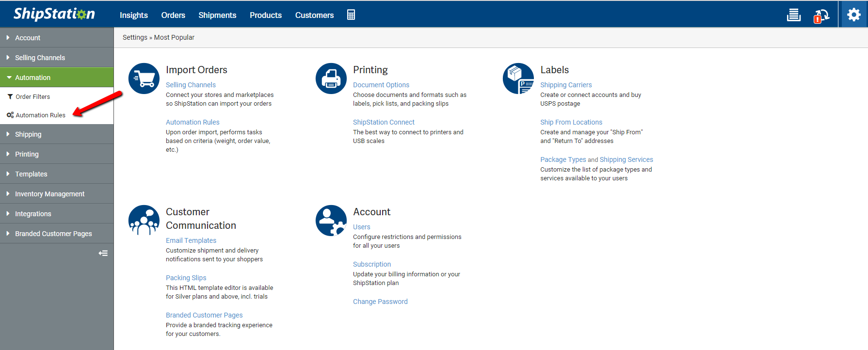Collapse the Automation sidebar section
868x350 pixels.
tap(57, 77)
